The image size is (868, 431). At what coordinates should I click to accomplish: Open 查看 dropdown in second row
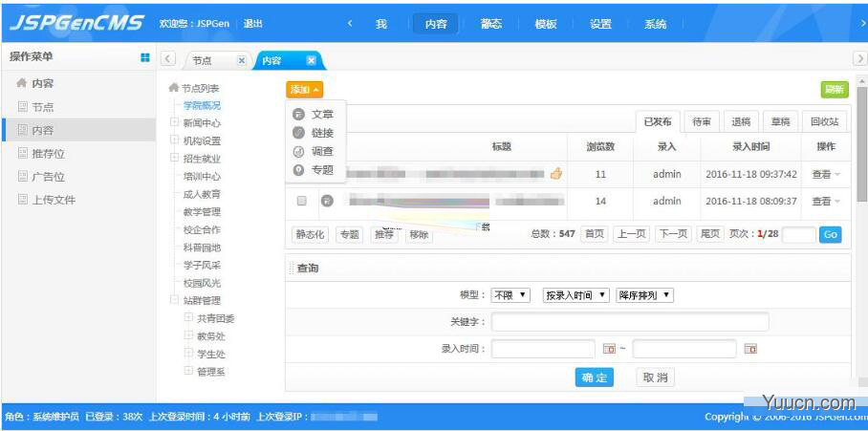[826, 202]
